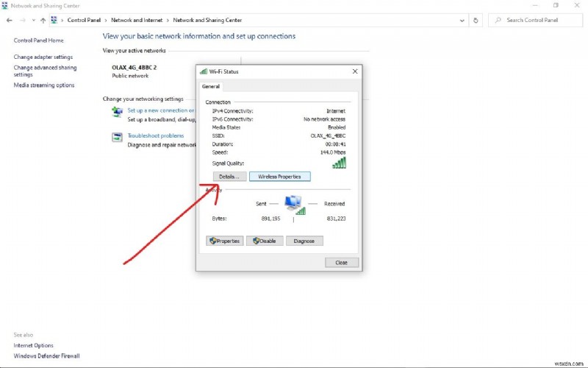
Task: Click the search magnifier icon
Action: 498,21
